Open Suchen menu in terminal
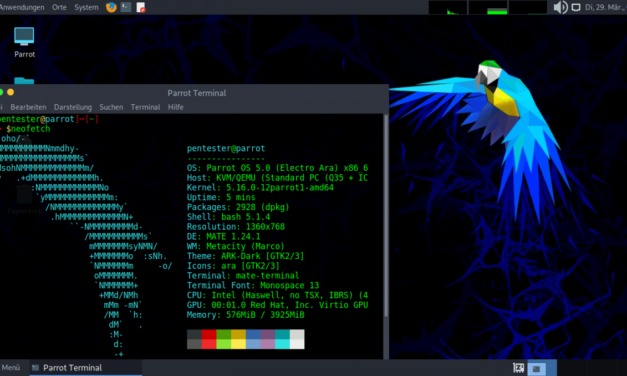This screenshot has height=376, width=627. tap(111, 107)
